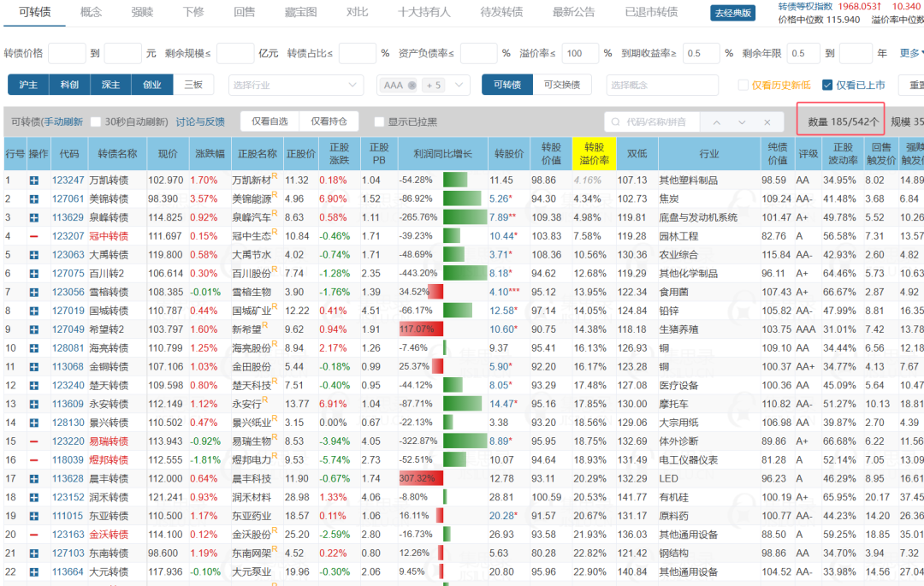Remove 易瑞转债 via red minus icon
The image size is (924, 586).
[34, 441]
